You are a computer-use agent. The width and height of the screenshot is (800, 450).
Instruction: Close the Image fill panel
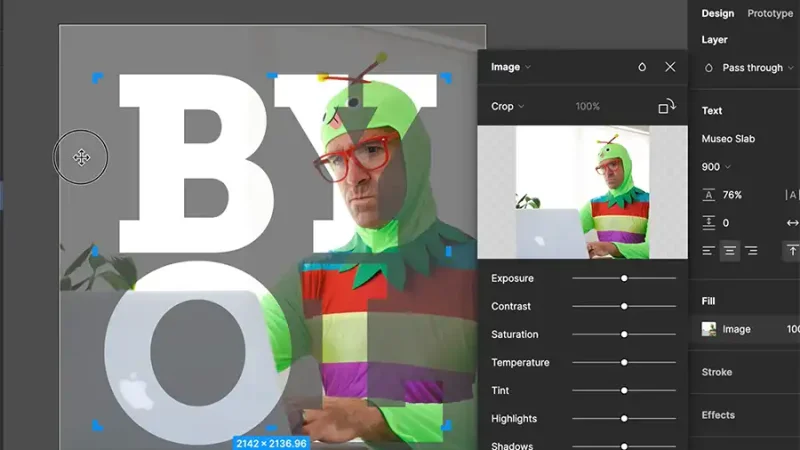click(x=670, y=67)
